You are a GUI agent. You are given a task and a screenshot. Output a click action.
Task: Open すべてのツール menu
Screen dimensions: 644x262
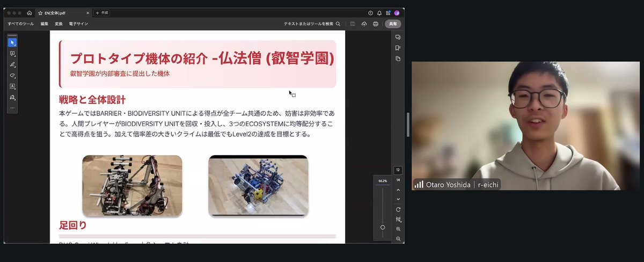[20, 24]
